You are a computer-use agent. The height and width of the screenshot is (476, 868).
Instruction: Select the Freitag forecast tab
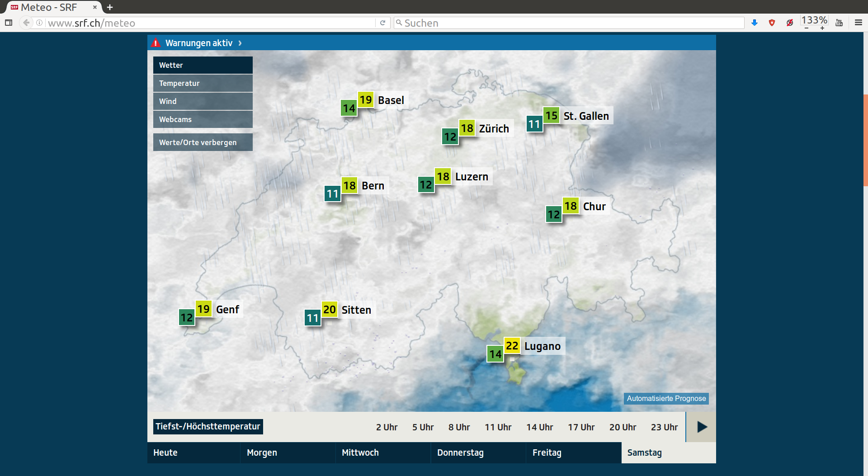click(x=574, y=452)
